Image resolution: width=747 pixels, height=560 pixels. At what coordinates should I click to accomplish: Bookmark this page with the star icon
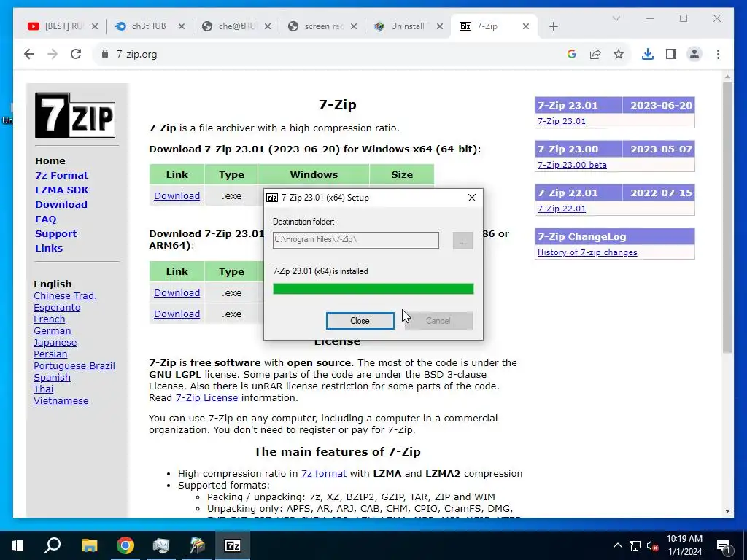[619, 54]
